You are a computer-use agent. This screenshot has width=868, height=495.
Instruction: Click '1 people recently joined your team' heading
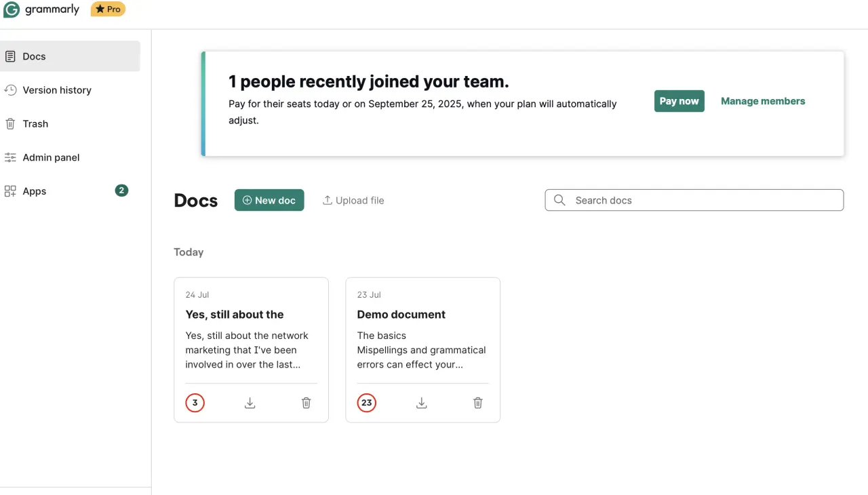(x=369, y=82)
